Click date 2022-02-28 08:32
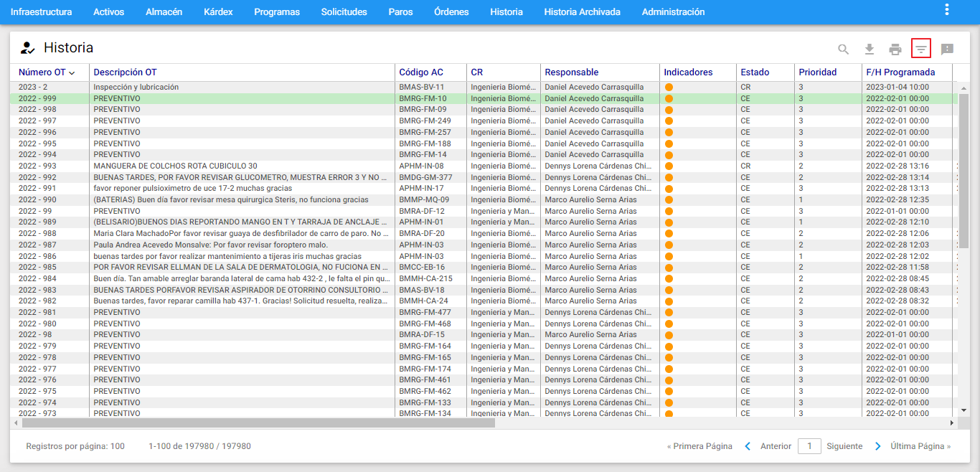980x472 pixels. tap(897, 301)
